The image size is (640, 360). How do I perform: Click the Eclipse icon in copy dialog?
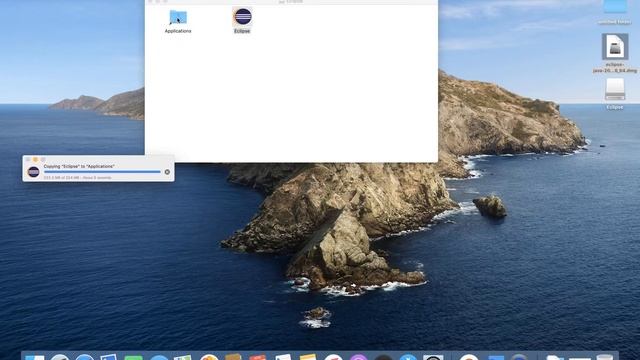pyautogui.click(x=33, y=172)
